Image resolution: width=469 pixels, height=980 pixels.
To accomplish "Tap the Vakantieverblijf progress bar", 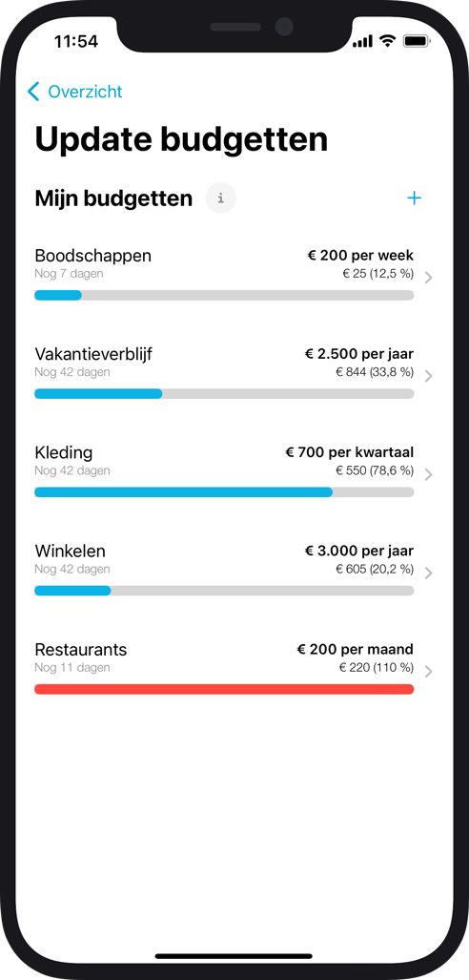I will pyautogui.click(x=224, y=394).
